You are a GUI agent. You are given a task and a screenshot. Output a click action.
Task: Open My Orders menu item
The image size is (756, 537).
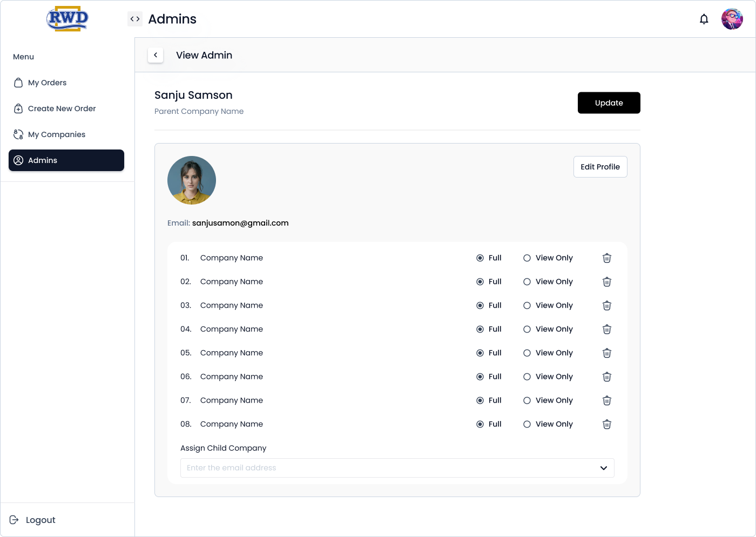click(x=66, y=83)
